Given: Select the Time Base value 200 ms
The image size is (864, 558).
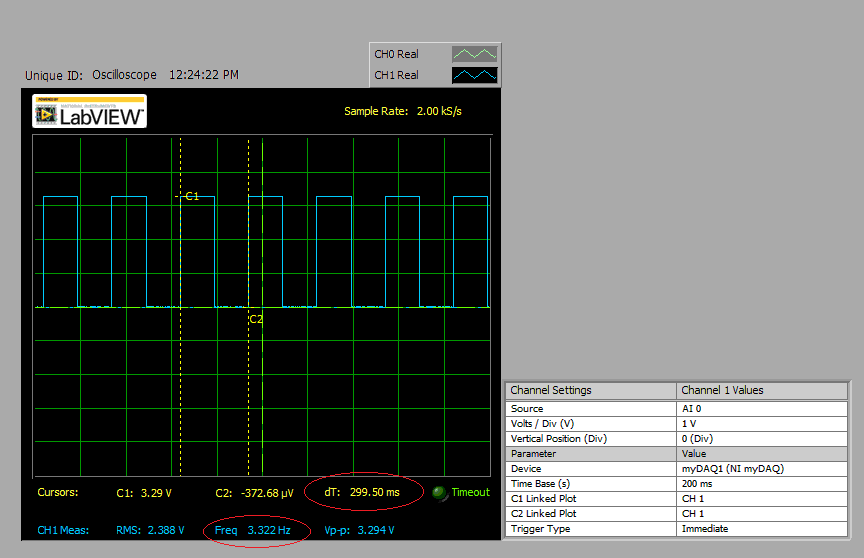Looking at the screenshot, I should pyautogui.click(x=762, y=484).
